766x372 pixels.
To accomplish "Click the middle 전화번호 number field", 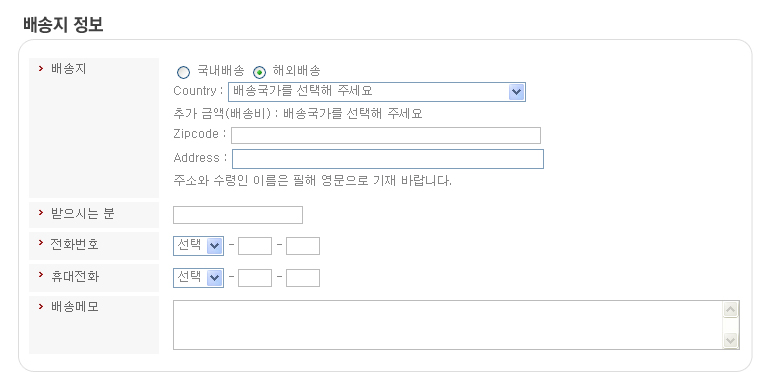I will [x=255, y=246].
